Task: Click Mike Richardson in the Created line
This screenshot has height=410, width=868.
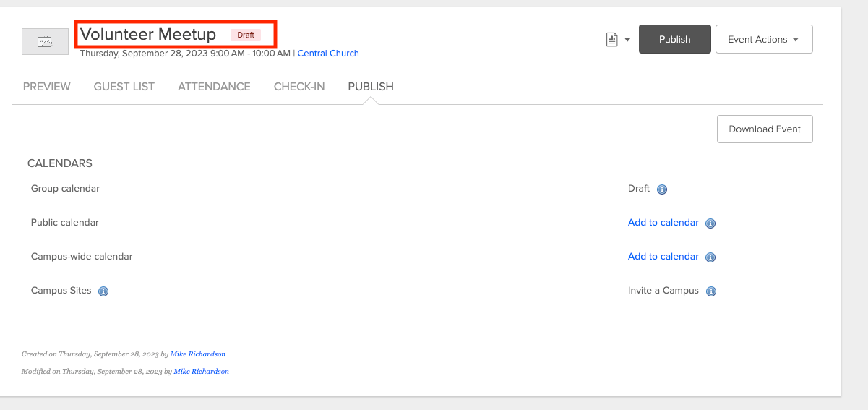Action: 198,354
